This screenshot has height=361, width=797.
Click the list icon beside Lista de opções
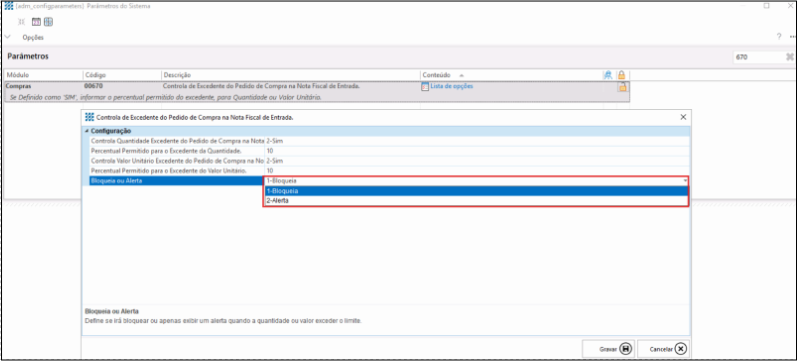425,86
